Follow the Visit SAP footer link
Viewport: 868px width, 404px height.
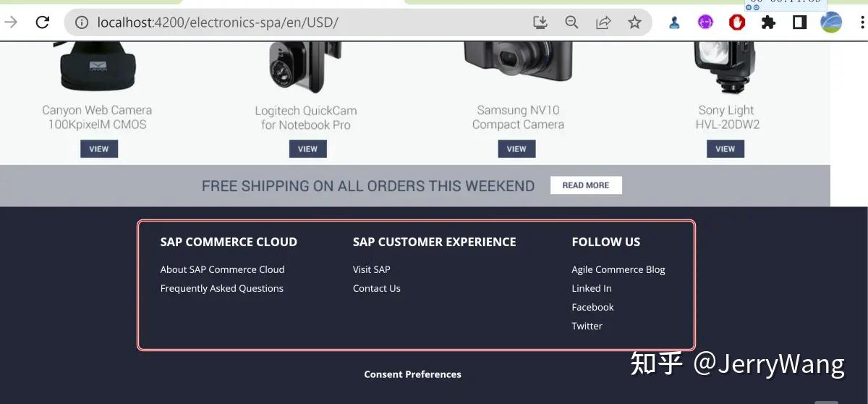point(371,269)
